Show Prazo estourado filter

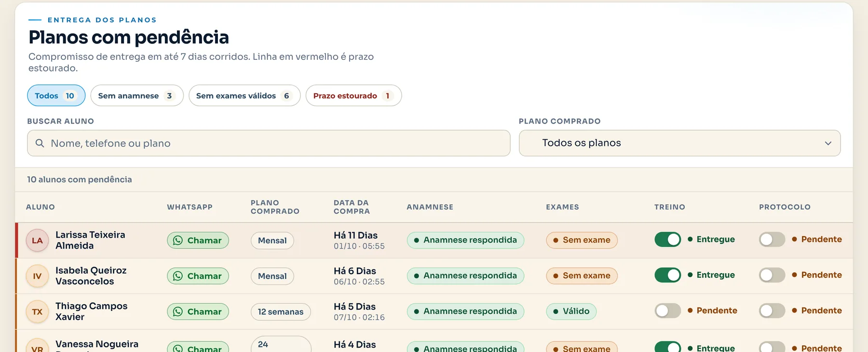click(353, 96)
